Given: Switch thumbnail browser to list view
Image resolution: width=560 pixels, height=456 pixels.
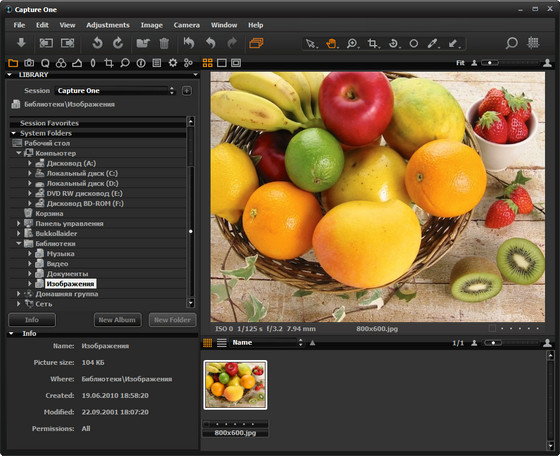Looking at the screenshot, I should pyautogui.click(x=222, y=343).
